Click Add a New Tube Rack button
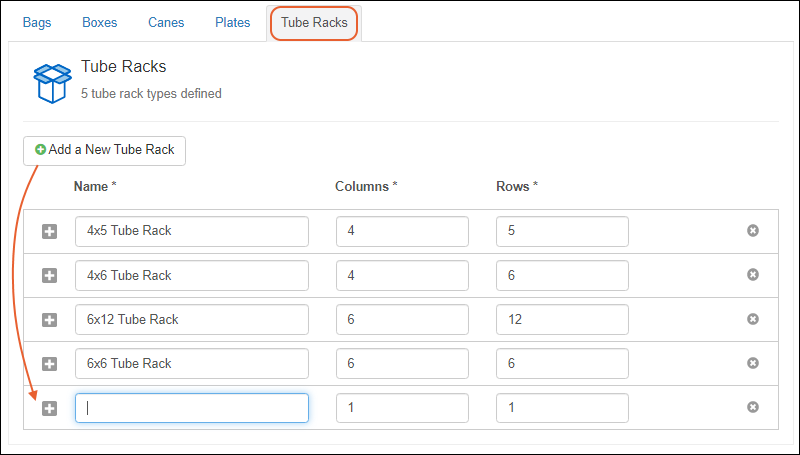Image resolution: width=800 pixels, height=455 pixels. (105, 150)
